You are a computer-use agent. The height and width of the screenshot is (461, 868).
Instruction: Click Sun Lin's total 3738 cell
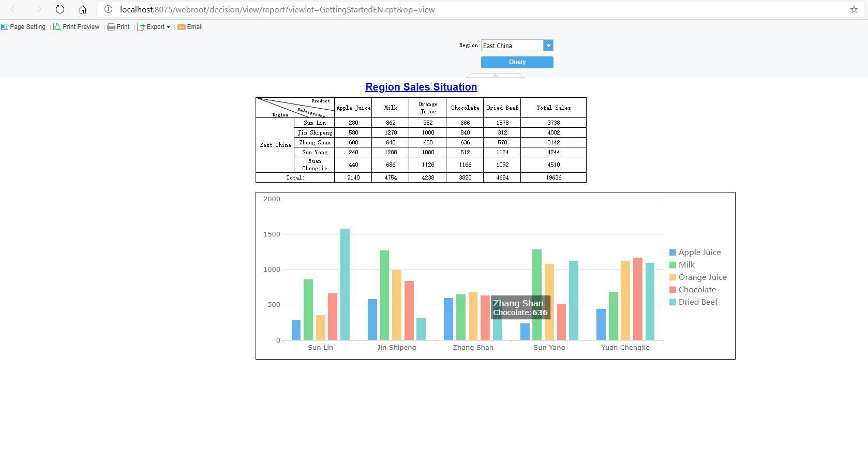coord(553,123)
